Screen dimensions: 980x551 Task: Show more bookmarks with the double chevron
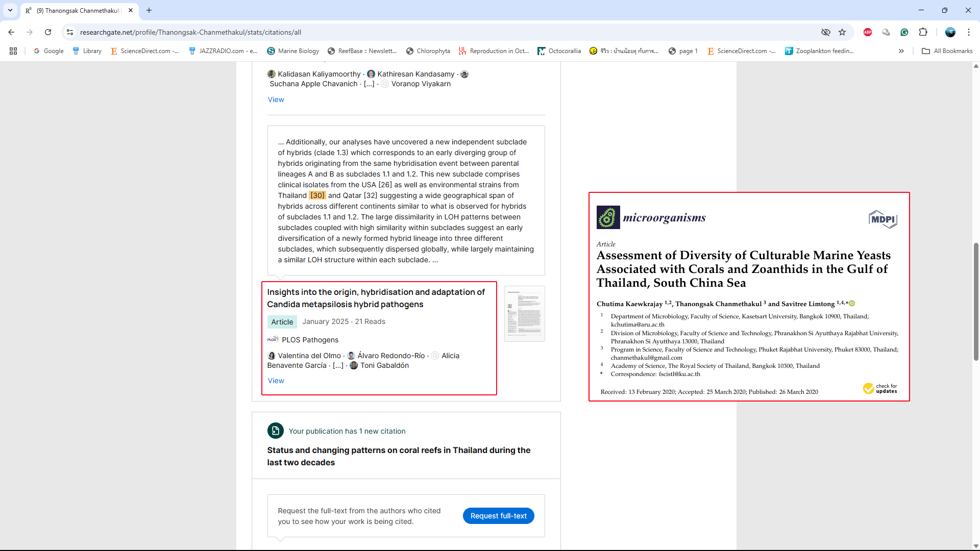pyautogui.click(x=901, y=51)
